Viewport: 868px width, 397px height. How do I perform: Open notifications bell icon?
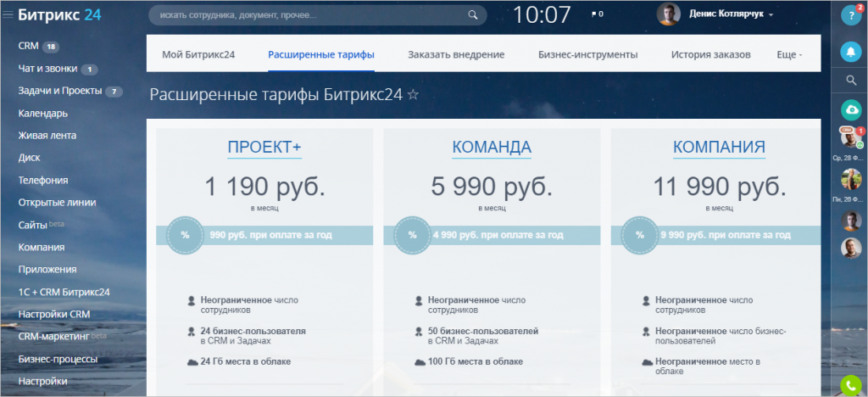tap(850, 52)
